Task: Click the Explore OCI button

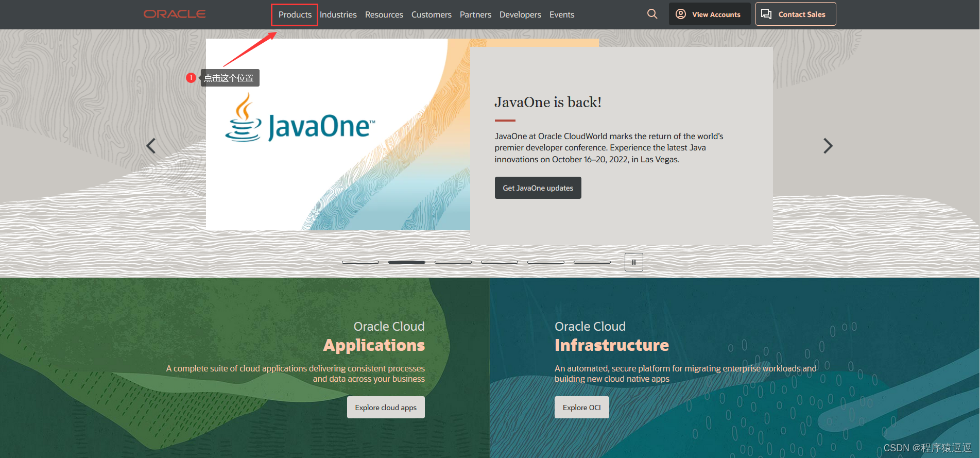Action: (582, 408)
